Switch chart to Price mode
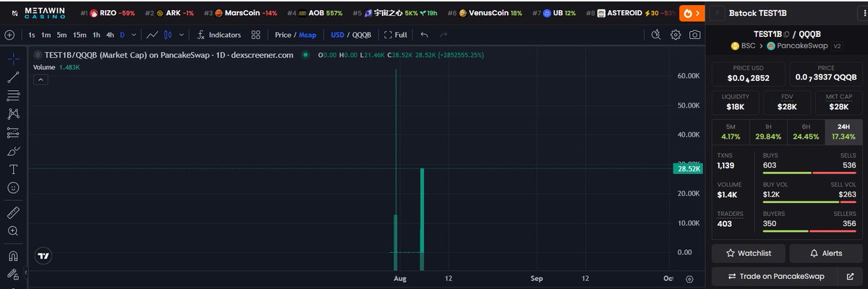The image size is (868, 289). click(x=283, y=35)
